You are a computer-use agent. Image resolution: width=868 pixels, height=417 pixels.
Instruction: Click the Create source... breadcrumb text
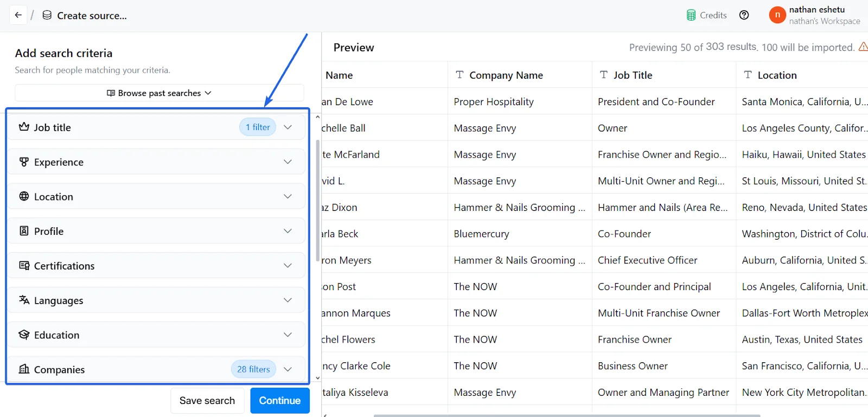tap(92, 16)
